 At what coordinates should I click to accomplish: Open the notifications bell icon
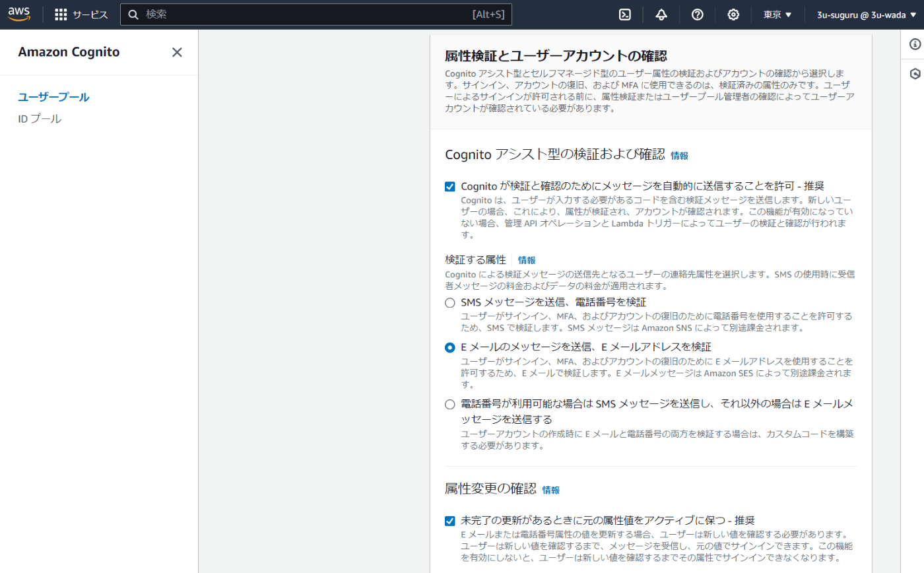point(661,15)
